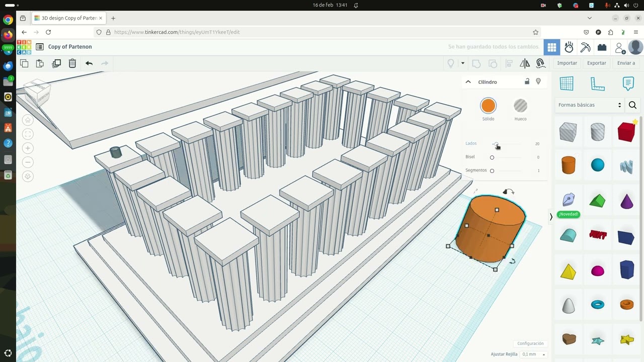Open the visibility dropdown arrow next to lightbulb

pyautogui.click(x=462, y=63)
